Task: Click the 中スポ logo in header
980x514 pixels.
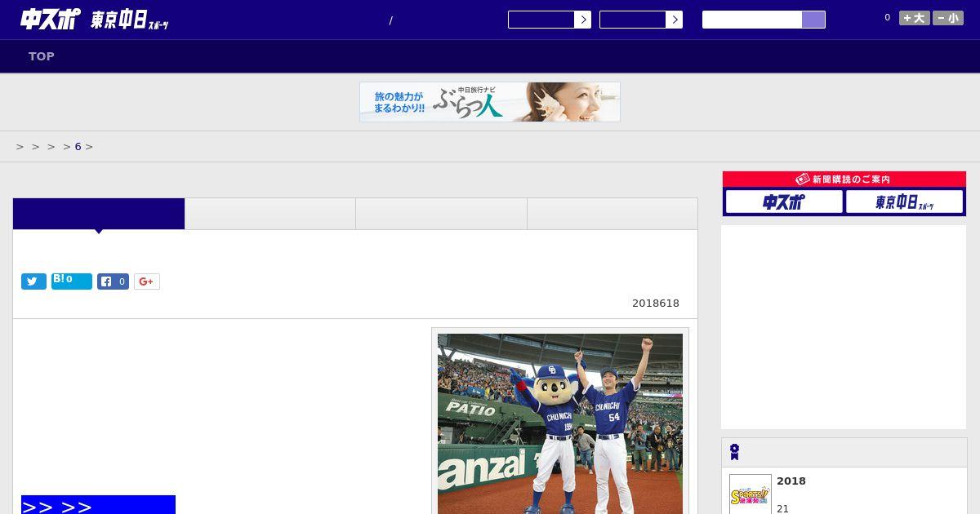Action: pos(50,19)
